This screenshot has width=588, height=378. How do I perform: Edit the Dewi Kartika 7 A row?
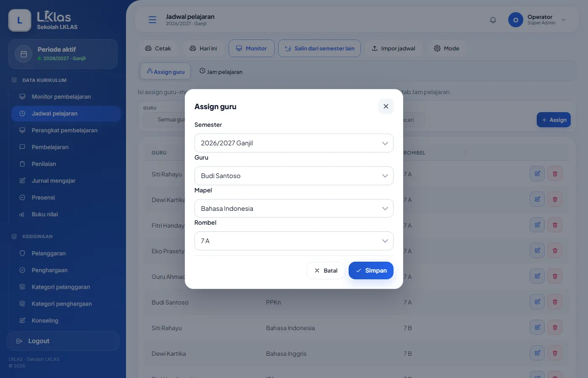coord(537,199)
